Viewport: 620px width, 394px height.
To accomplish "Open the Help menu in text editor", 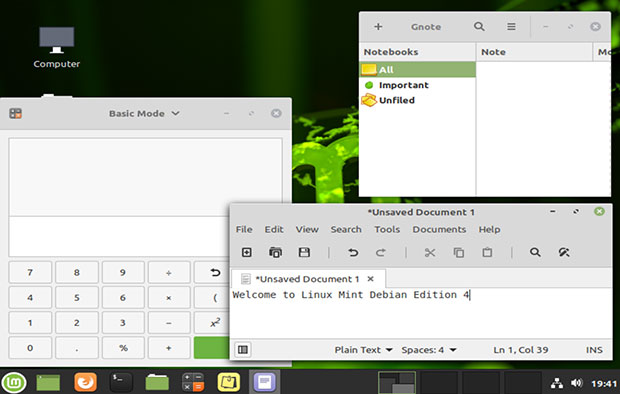I will (490, 229).
